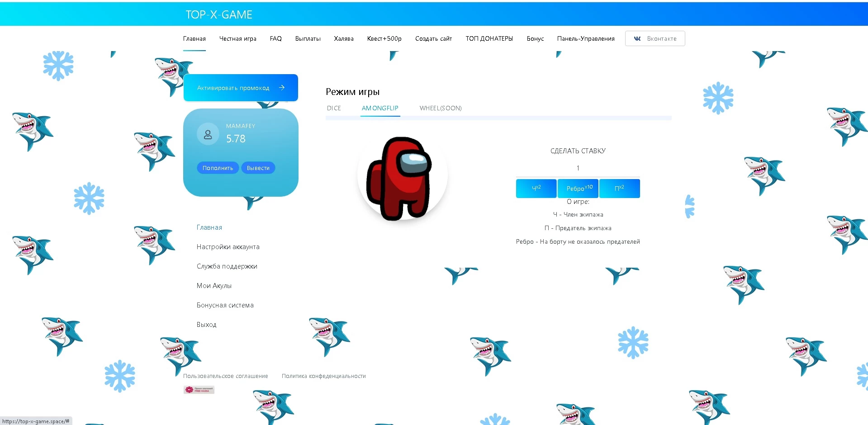Open Главная in sidebar menu

click(x=209, y=227)
